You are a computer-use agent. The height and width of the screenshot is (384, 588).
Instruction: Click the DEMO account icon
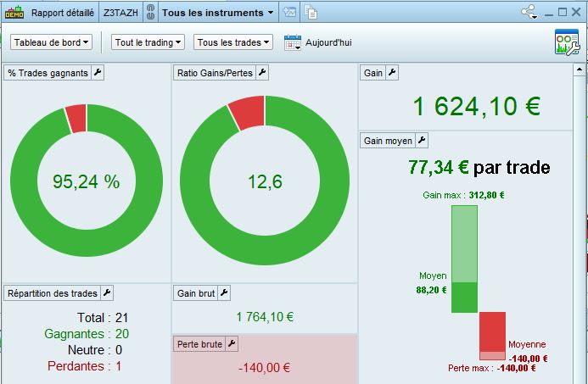14,13
